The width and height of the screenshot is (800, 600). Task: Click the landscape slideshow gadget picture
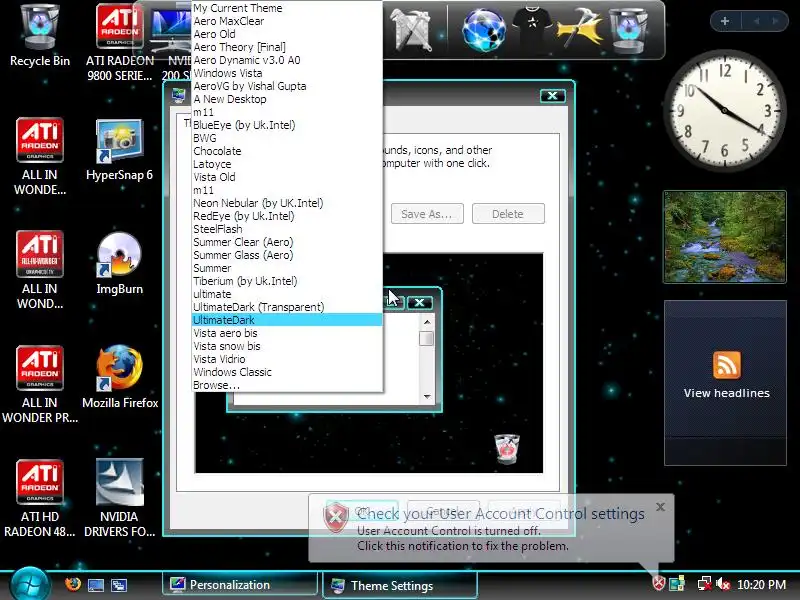click(x=724, y=237)
